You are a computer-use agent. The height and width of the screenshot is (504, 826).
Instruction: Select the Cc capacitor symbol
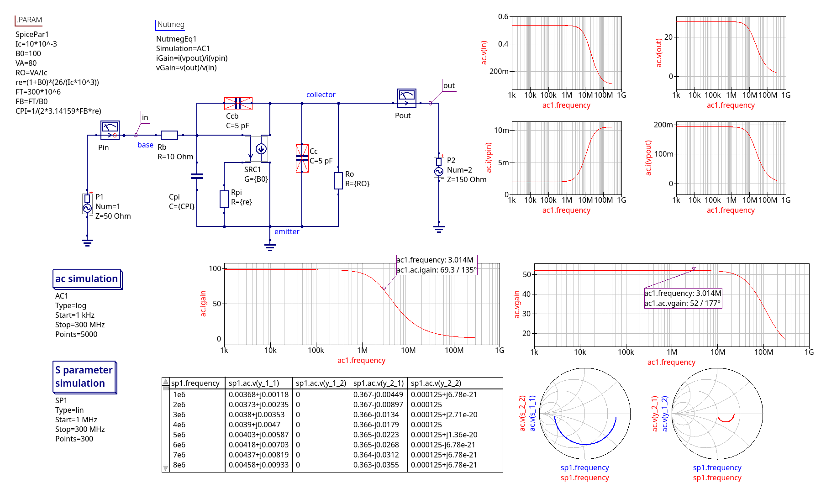(x=302, y=158)
